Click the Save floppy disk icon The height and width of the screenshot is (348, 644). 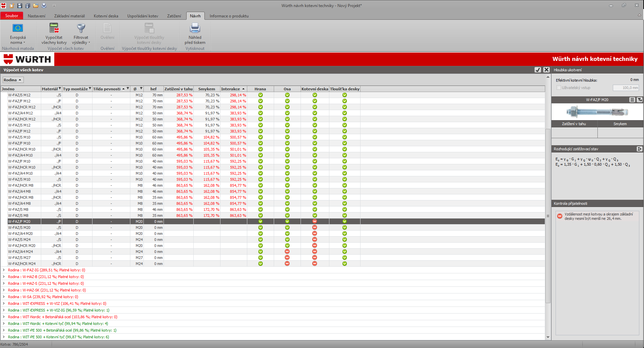tap(20, 6)
